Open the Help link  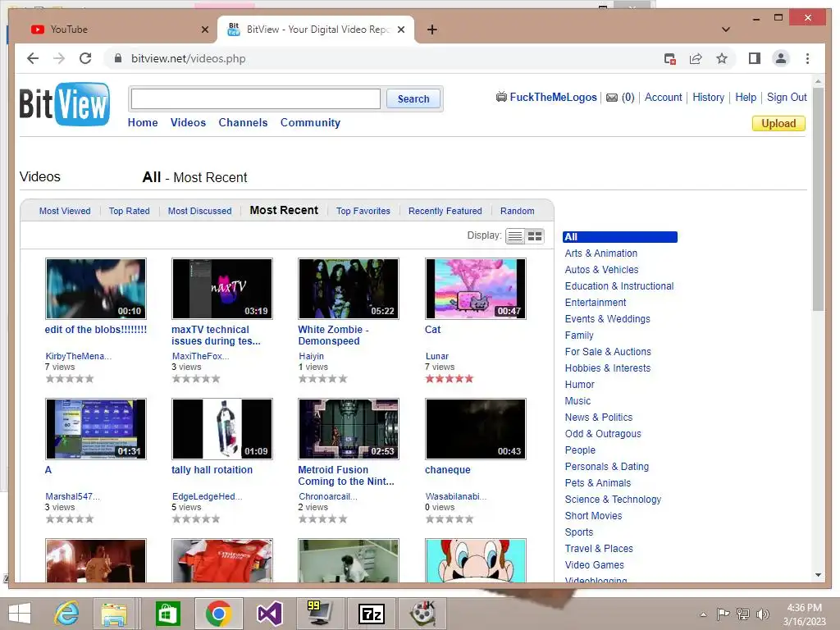click(x=745, y=98)
